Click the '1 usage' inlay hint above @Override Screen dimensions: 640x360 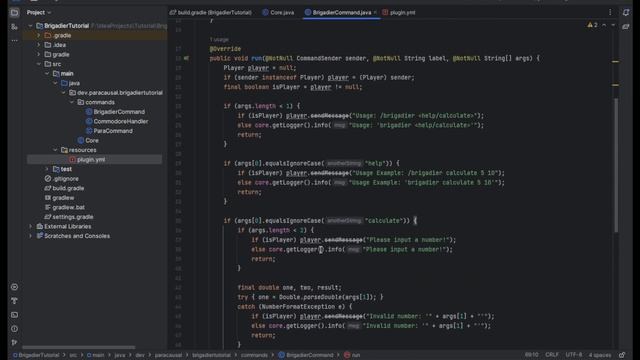coord(219,40)
